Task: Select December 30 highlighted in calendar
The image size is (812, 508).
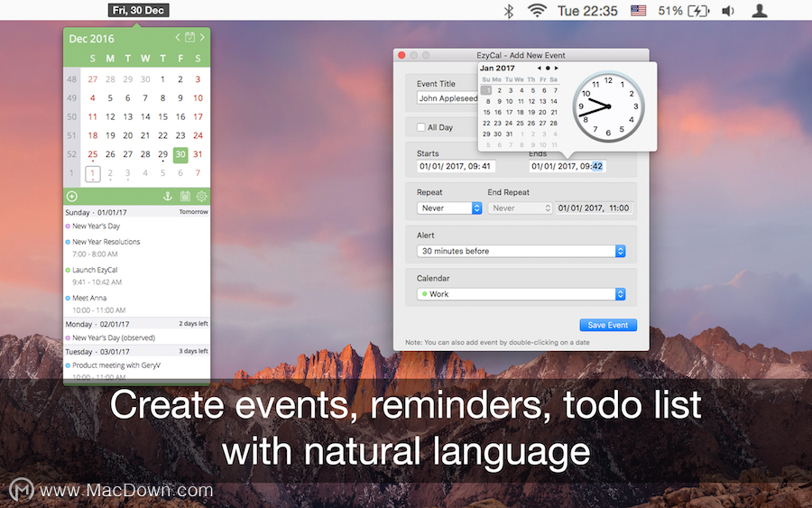Action: (180, 154)
